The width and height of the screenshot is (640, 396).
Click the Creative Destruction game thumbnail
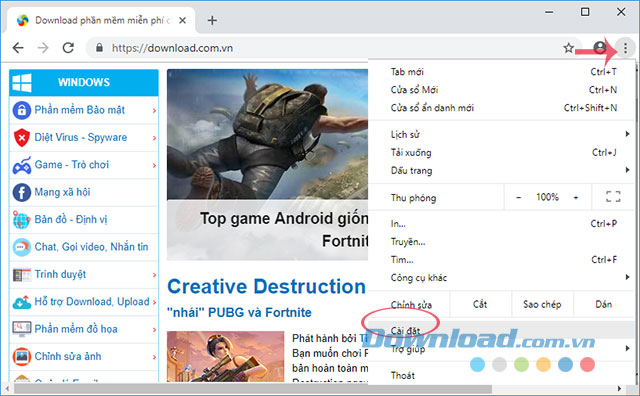(226, 356)
